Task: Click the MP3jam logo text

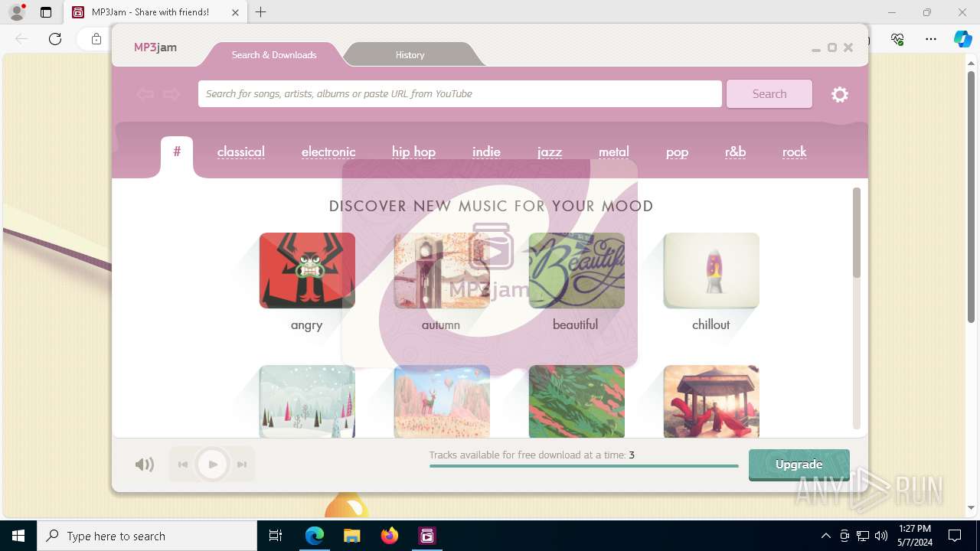Action: 155,47
